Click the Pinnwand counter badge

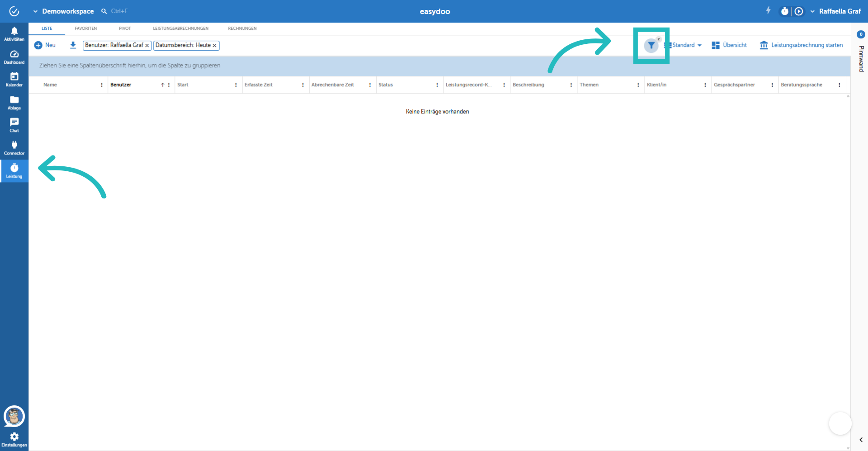pos(861,34)
